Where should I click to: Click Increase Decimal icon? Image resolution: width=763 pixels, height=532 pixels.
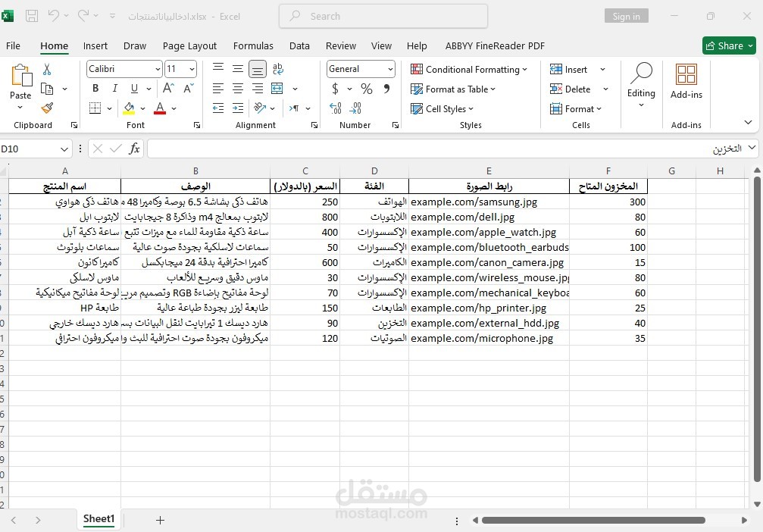pyautogui.click(x=335, y=108)
